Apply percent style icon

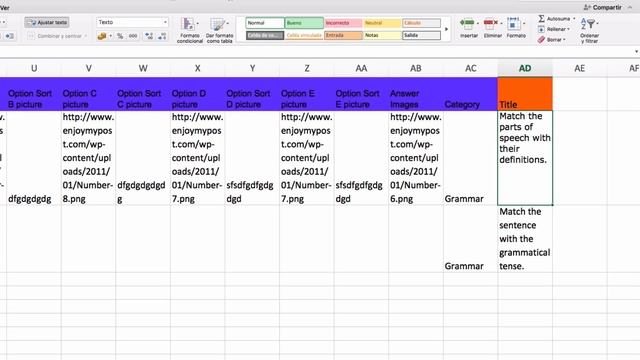coord(120,36)
